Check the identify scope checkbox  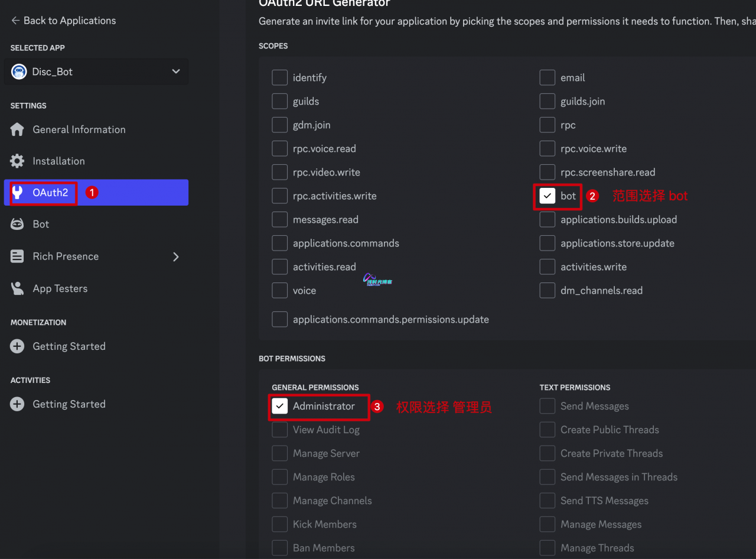279,77
